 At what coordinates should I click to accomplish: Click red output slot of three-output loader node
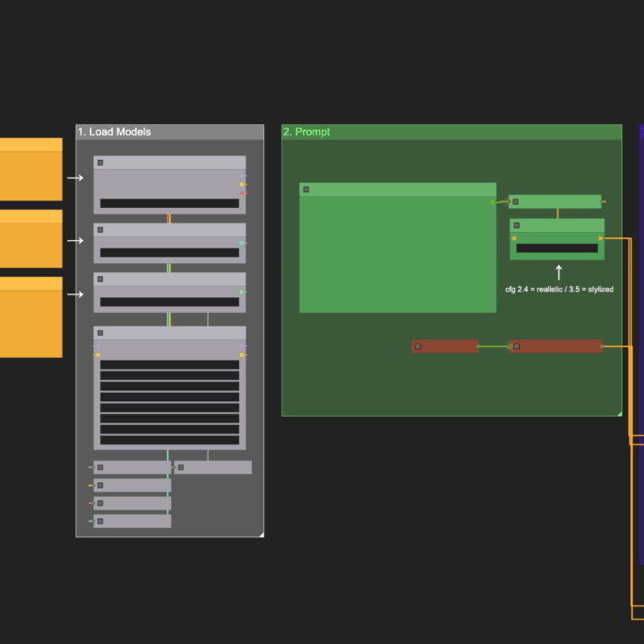[242, 193]
